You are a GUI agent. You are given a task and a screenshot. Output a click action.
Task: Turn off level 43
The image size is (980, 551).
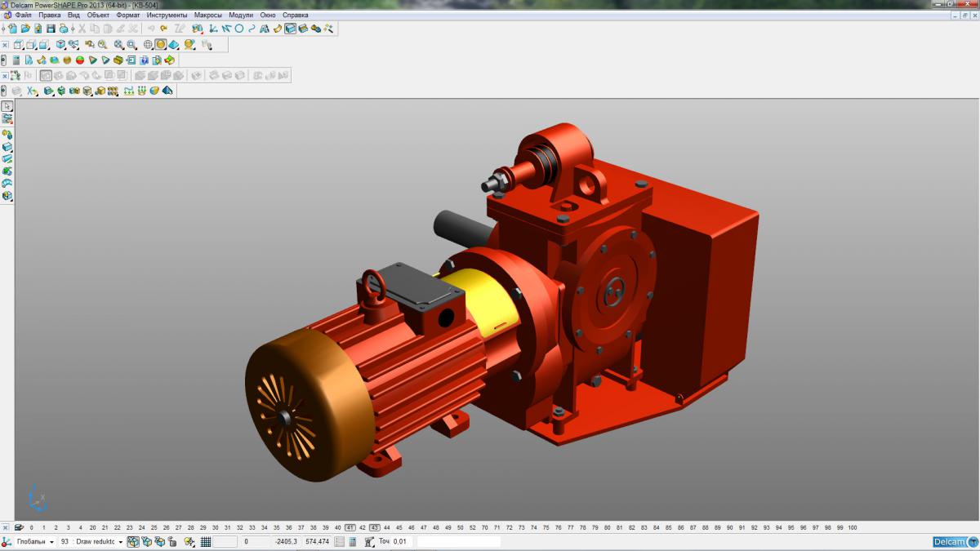pyautogui.click(x=375, y=528)
